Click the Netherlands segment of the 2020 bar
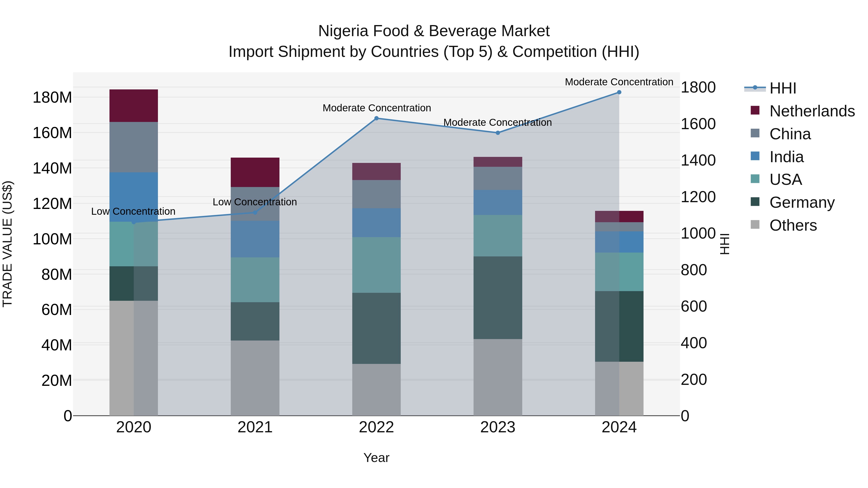The height and width of the screenshot is (488, 868). click(134, 106)
